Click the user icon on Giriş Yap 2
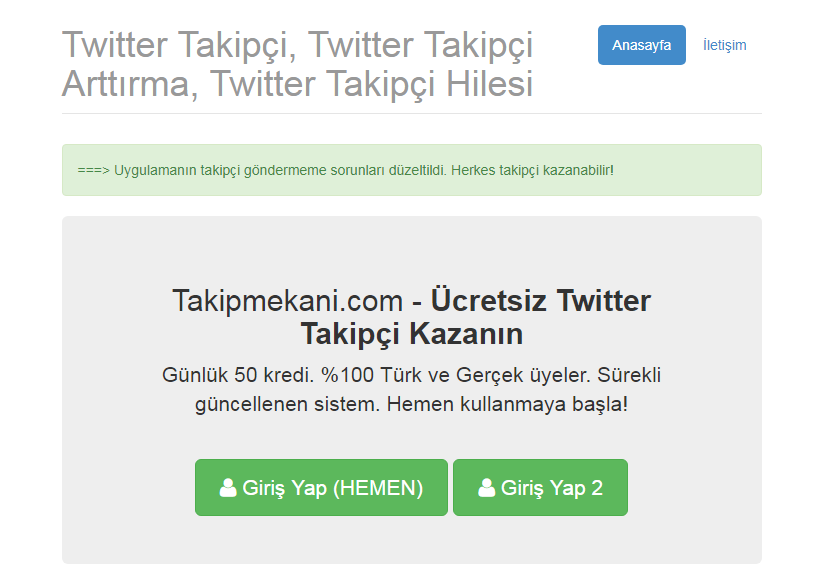The width and height of the screenshot is (831, 579). tap(487, 487)
